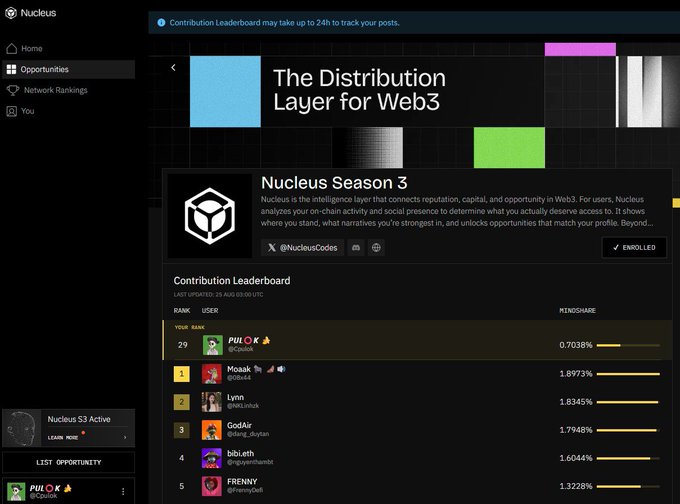Viewport: 680px width, 504px height.
Task: Open bibi.eth's avatar
Action: pyautogui.click(x=212, y=458)
